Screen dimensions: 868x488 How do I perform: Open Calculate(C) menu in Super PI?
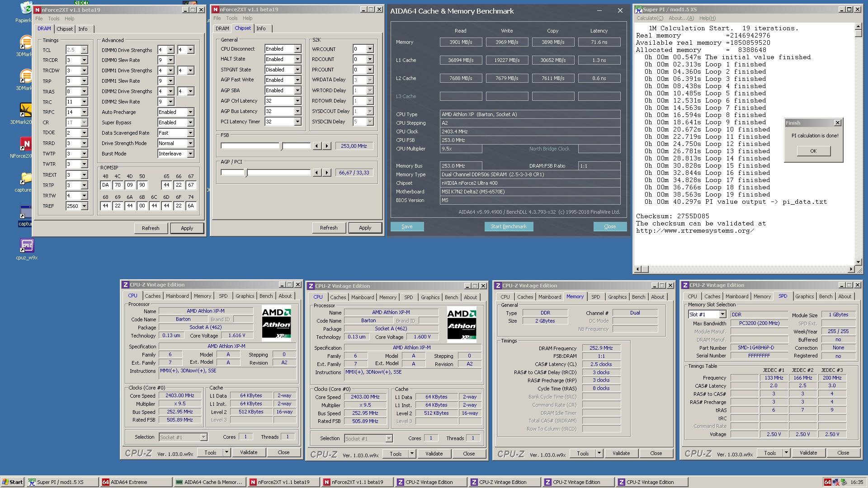[x=650, y=18]
